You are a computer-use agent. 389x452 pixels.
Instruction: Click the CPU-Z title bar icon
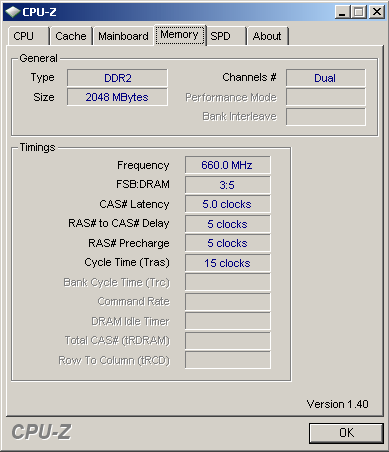tap(13, 12)
